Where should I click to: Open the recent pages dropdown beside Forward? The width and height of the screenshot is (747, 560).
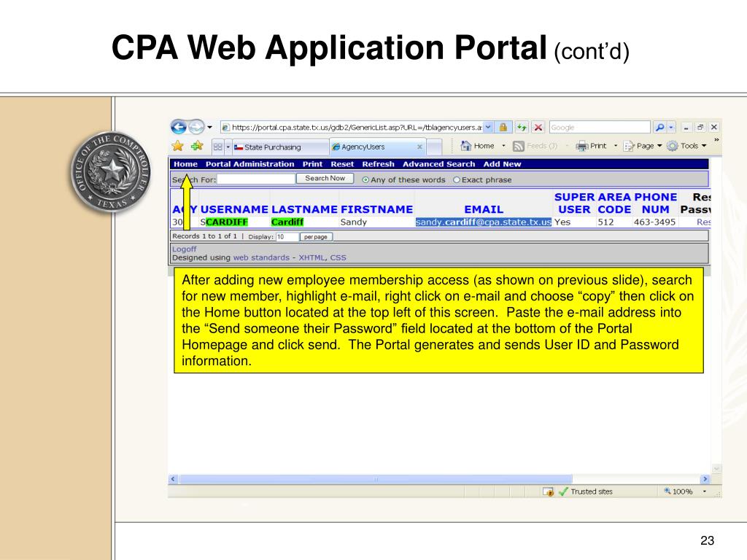coord(209,128)
